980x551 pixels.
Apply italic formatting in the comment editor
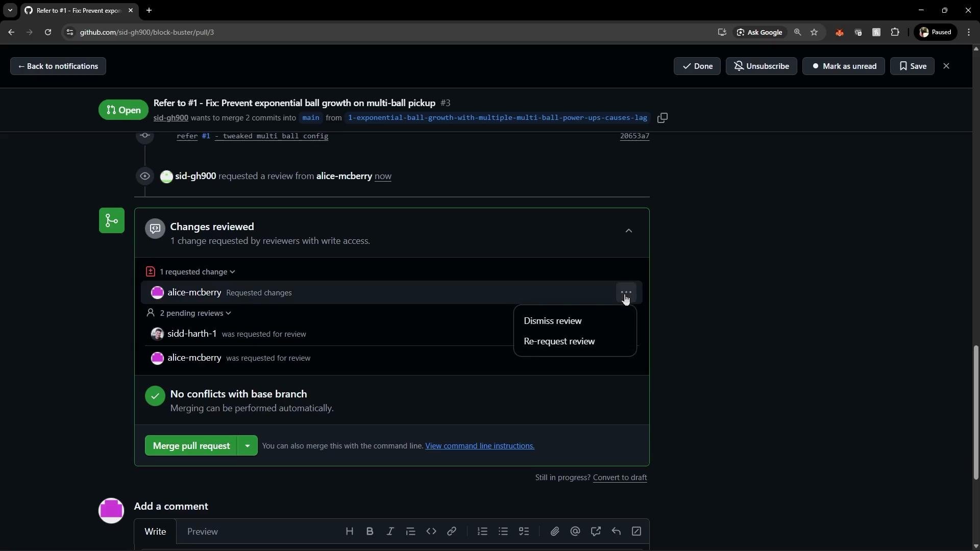click(390, 532)
